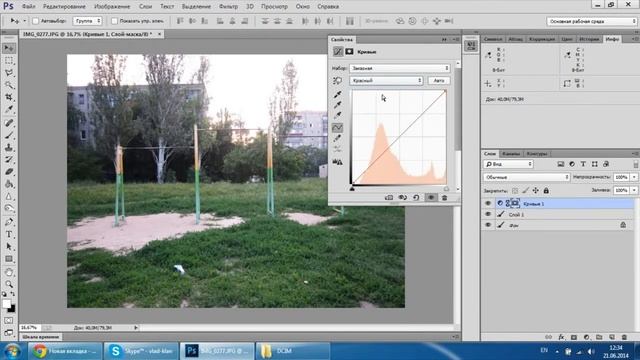Open the Файл menu
This screenshot has height=360, width=640.
pos(28,7)
